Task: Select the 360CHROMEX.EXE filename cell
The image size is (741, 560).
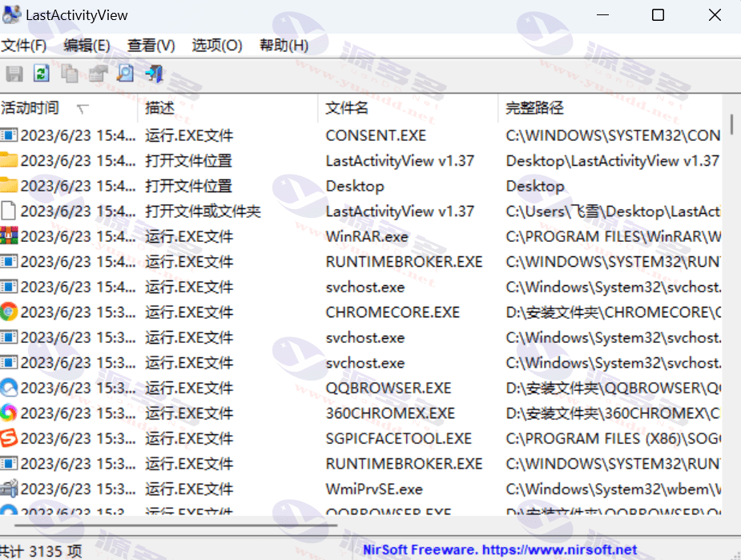Action: pos(390,413)
